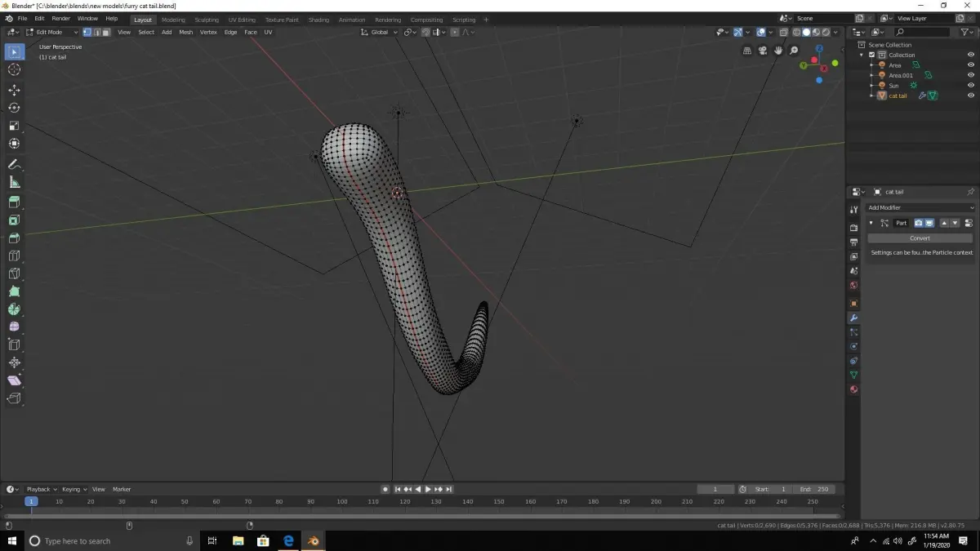Enable face select mode

click(106, 32)
